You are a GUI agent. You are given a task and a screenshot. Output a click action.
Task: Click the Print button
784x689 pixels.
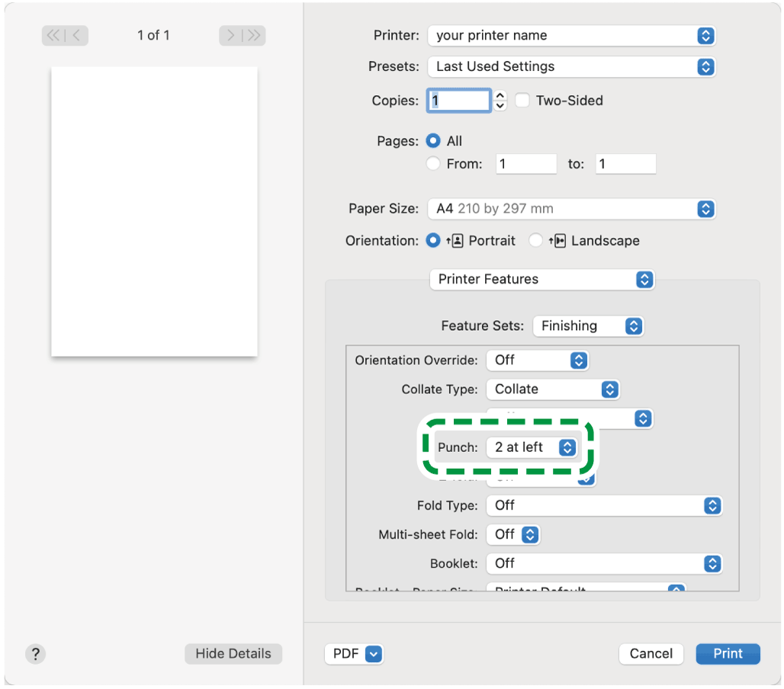point(728,653)
